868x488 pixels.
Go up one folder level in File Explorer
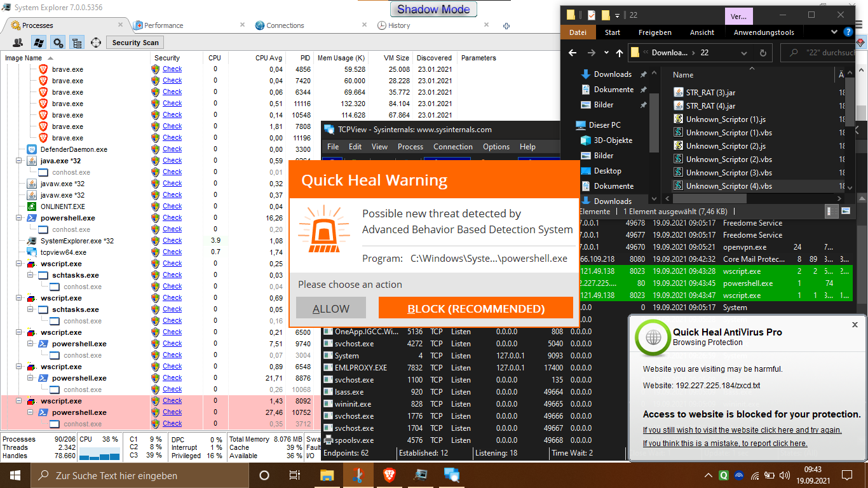[x=621, y=53]
